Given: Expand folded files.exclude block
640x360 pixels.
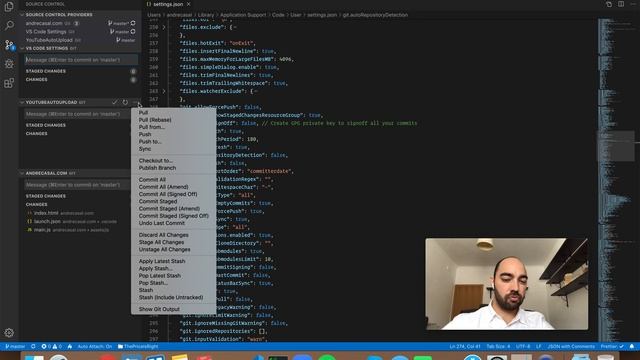Looking at the screenshot, I should tap(164, 27).
